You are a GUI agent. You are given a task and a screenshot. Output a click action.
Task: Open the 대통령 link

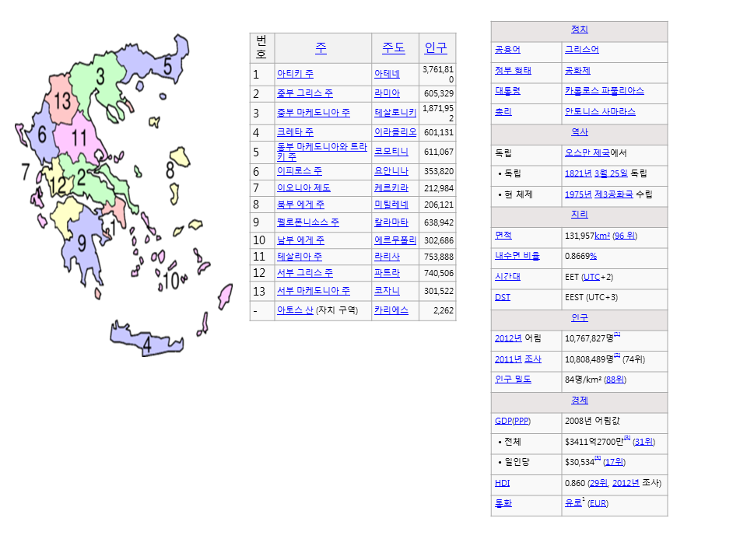click(x=507, y=91)
